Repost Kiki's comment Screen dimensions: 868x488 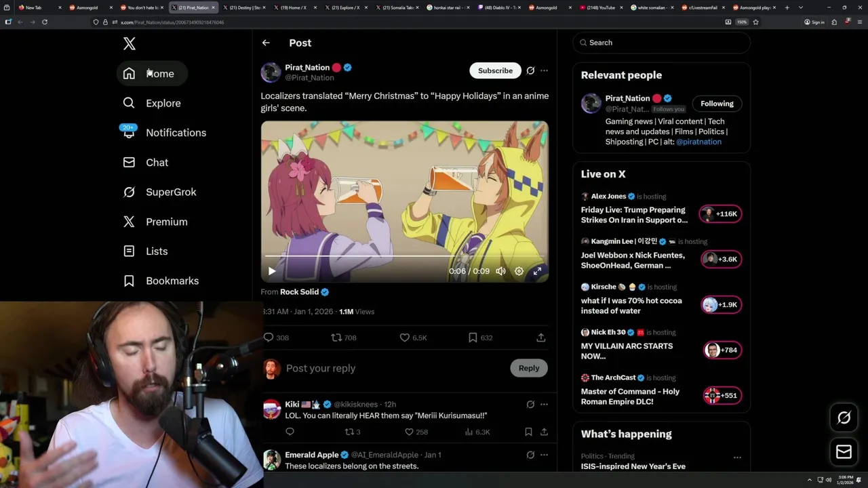pos(352,432)
